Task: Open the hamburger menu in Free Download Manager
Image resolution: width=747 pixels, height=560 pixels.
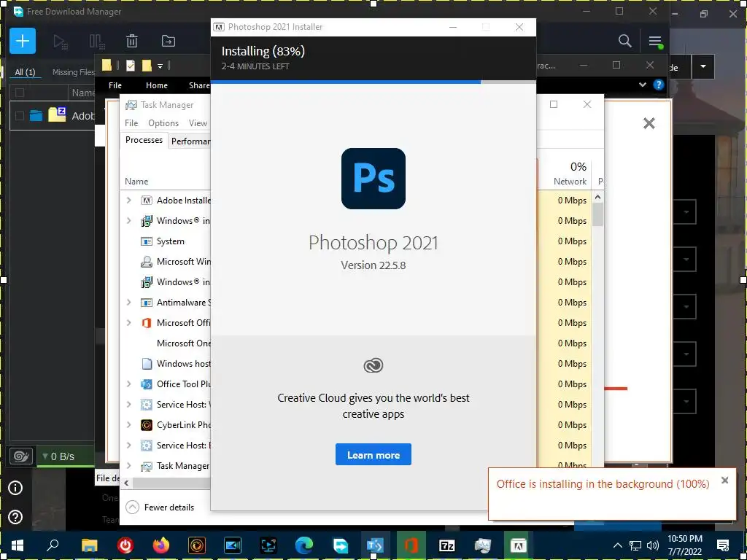Action: [x=655, y=42]
